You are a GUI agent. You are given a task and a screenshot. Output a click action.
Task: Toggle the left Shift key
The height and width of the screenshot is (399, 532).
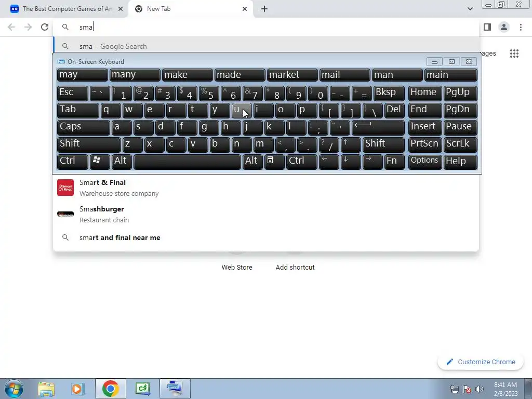[89, 144]
